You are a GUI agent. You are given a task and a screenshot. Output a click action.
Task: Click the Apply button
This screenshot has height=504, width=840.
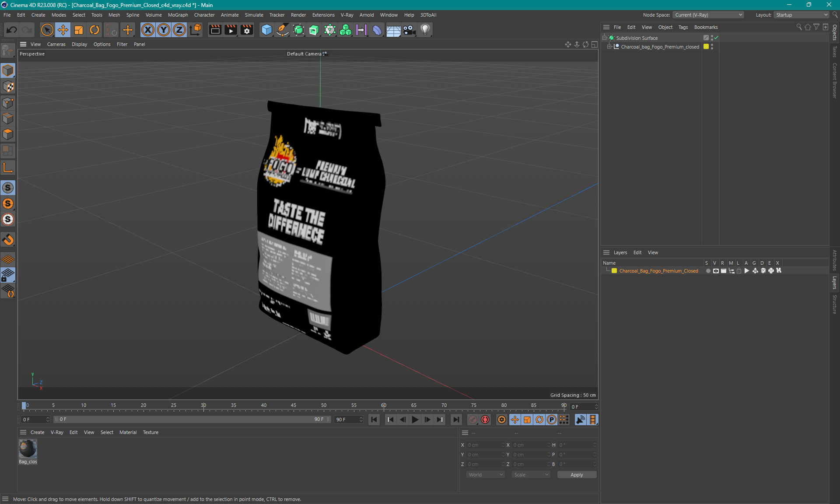(577, 475)
